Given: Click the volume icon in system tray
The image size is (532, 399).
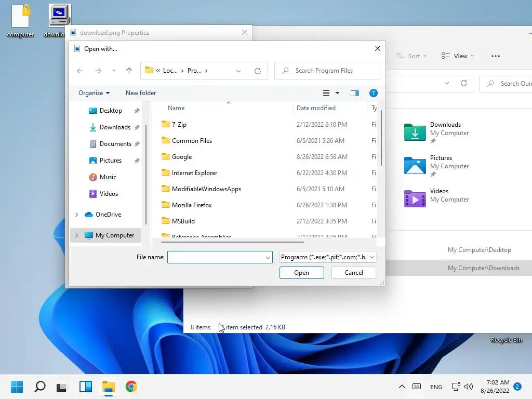Looking at the screenshot, I should [469, 387].
